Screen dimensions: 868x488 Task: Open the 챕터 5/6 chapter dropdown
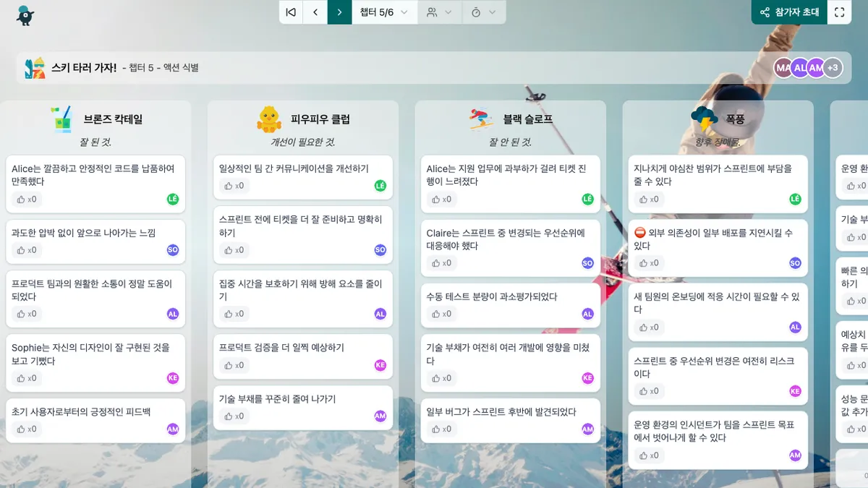pyautogui.click(x=384, y=12)
